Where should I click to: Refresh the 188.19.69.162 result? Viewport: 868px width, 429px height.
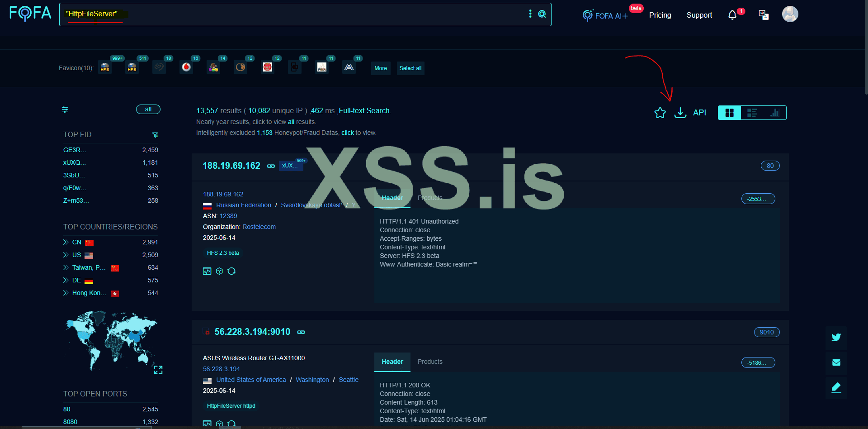231,271
